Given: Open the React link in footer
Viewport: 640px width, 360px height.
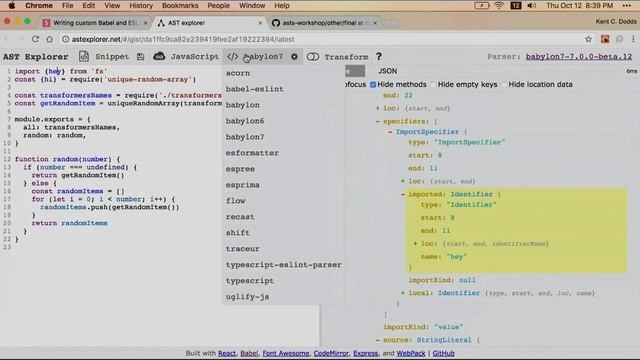Looking at the screenshot, I should (227, 353).
